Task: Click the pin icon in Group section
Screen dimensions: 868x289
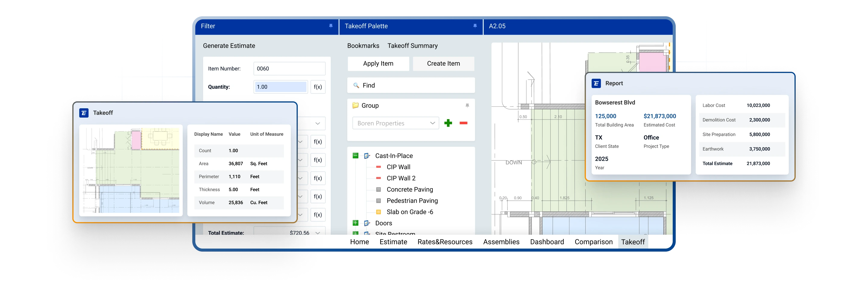Action: coord(467,106)
